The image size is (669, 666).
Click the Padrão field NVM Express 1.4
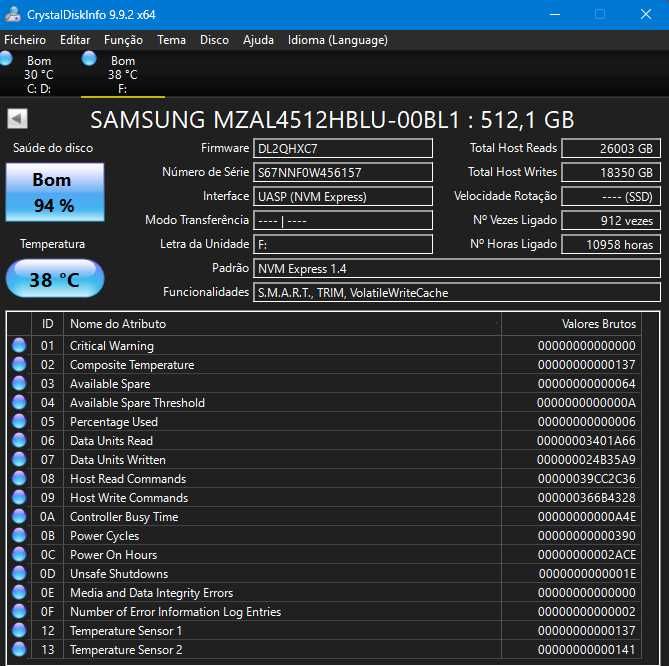[457, 269]
